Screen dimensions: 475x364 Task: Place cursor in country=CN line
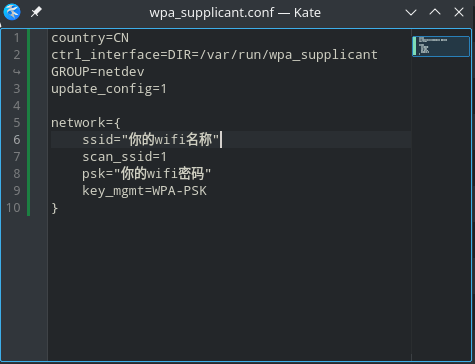pos(90,38)
